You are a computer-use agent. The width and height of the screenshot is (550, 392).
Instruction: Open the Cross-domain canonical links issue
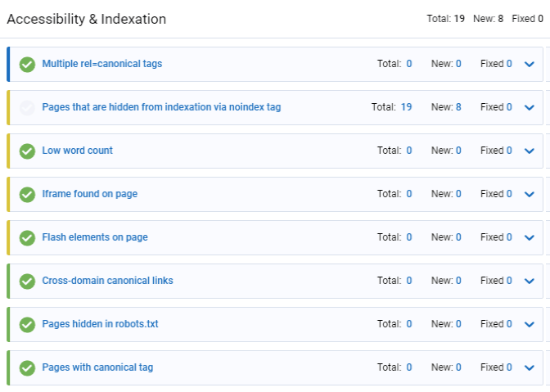coord(107,281)
